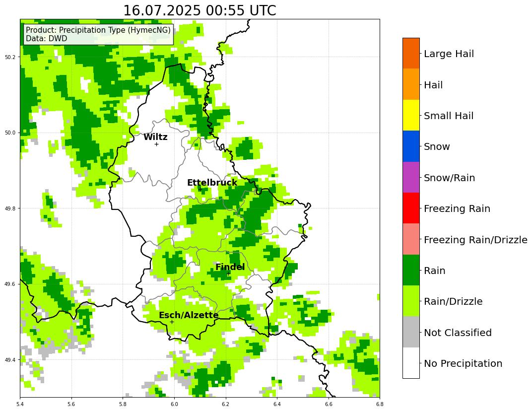The width and height of the screenshot is (532, 411).
Task: Click the 50.2 latitude tick label
Action: coord(11,57)
